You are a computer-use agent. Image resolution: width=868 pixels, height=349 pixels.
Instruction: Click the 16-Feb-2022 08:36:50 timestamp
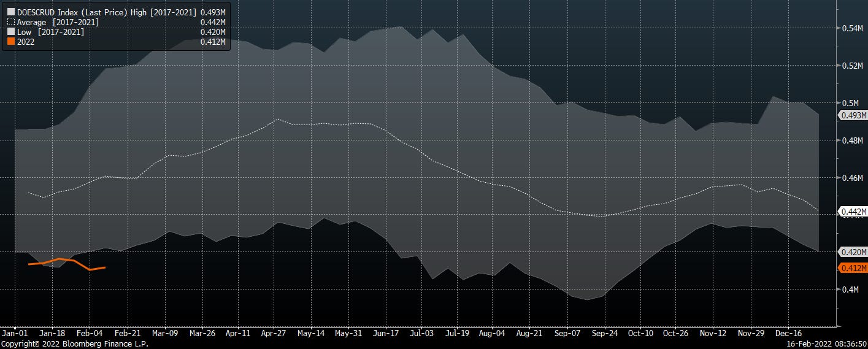pyautogui.click(x=826, y=344)
